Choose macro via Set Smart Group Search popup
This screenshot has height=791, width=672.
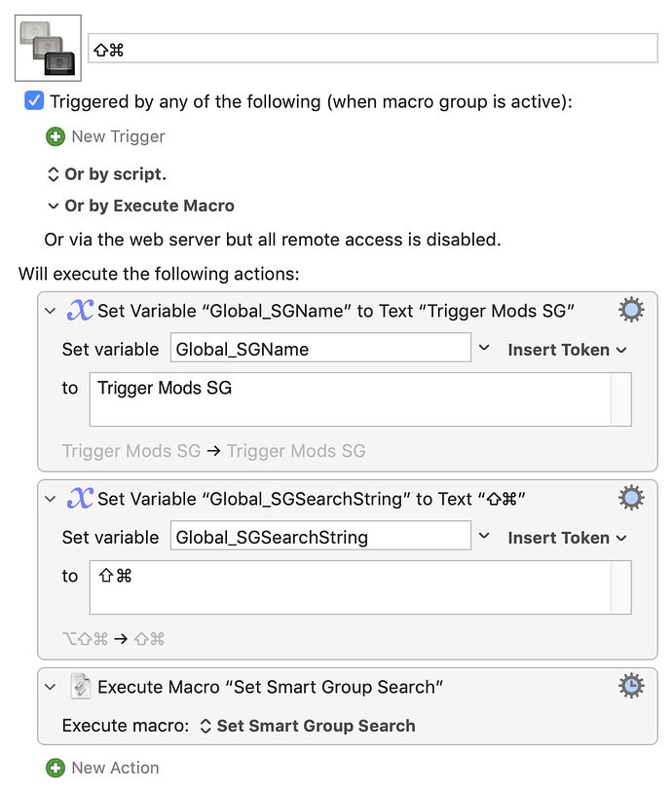[308, 726]
